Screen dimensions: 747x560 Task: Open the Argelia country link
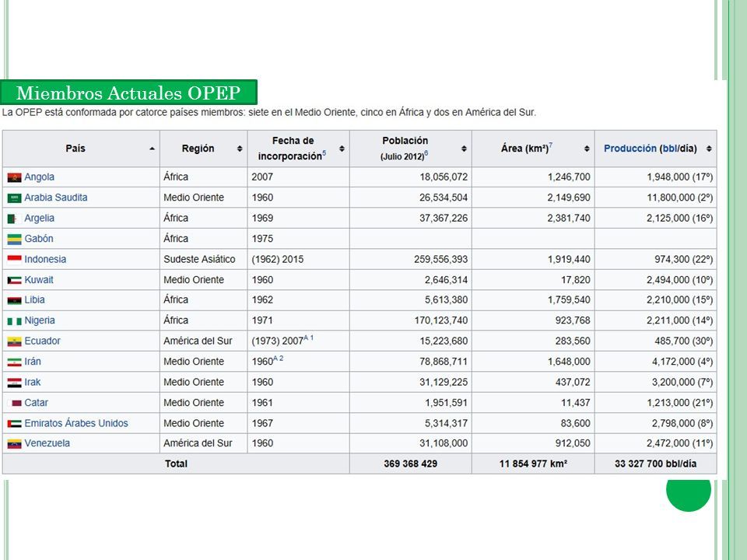tap(39, 218)
